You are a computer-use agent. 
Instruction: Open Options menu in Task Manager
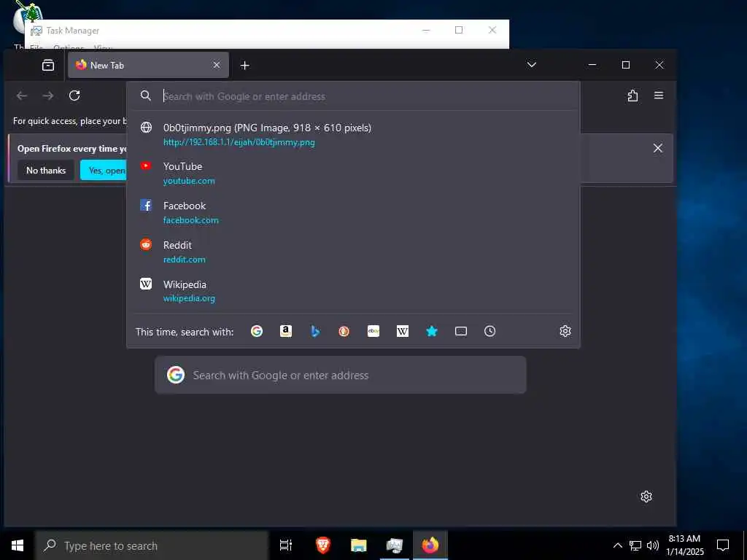pyautogui.click(x=69, y=47)
